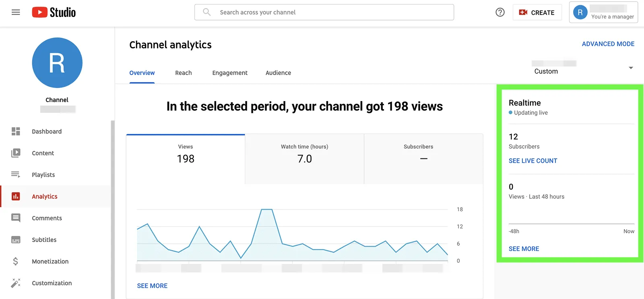Open Monetization dollar sign icon

coord(16,262)
